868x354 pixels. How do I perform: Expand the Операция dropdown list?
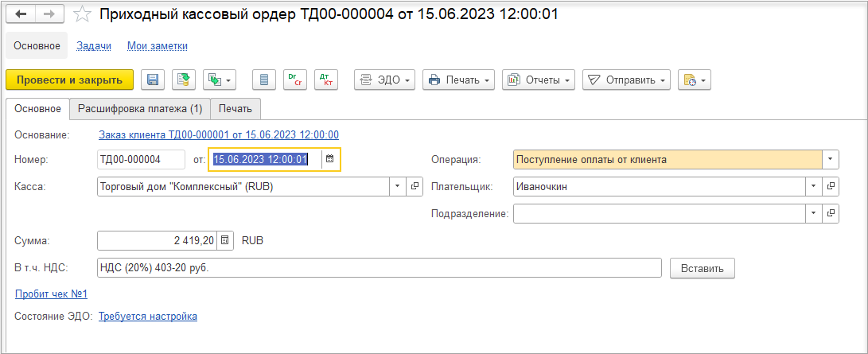click(831, 159)
